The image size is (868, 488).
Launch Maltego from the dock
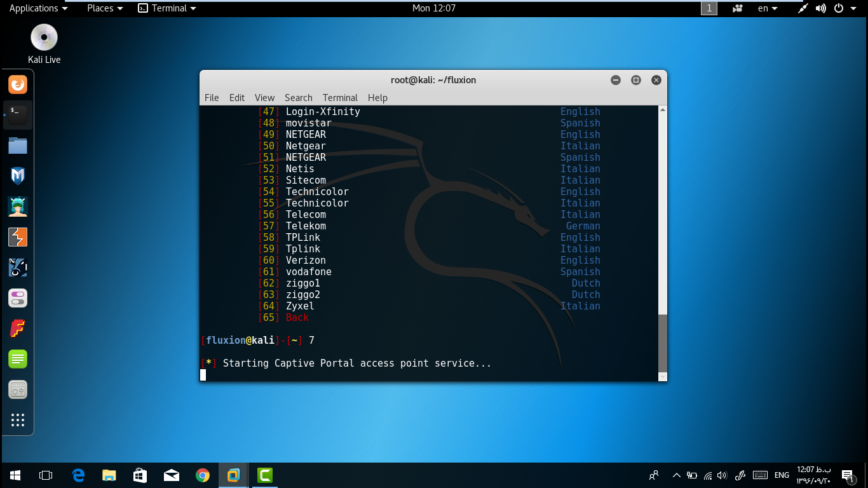coord(18,268)
